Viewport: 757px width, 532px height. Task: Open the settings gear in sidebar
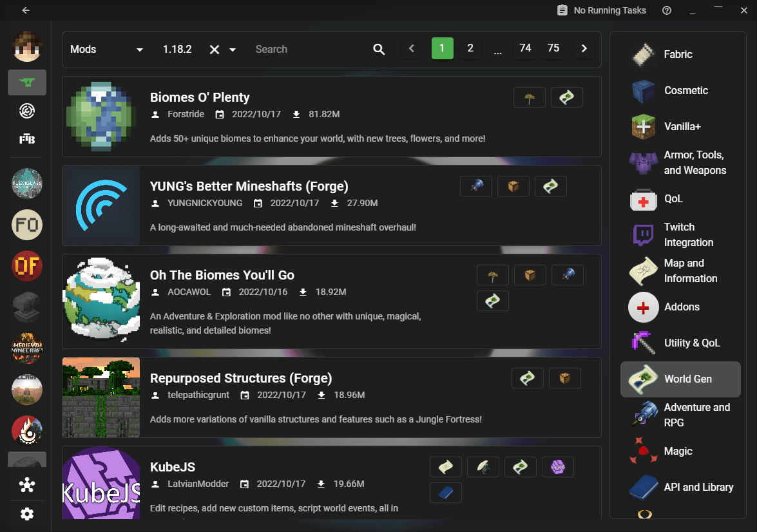tap(27, 514)
